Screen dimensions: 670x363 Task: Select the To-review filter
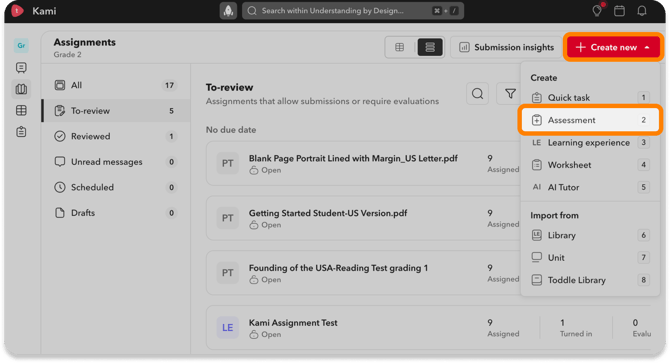tap(115, 111)
